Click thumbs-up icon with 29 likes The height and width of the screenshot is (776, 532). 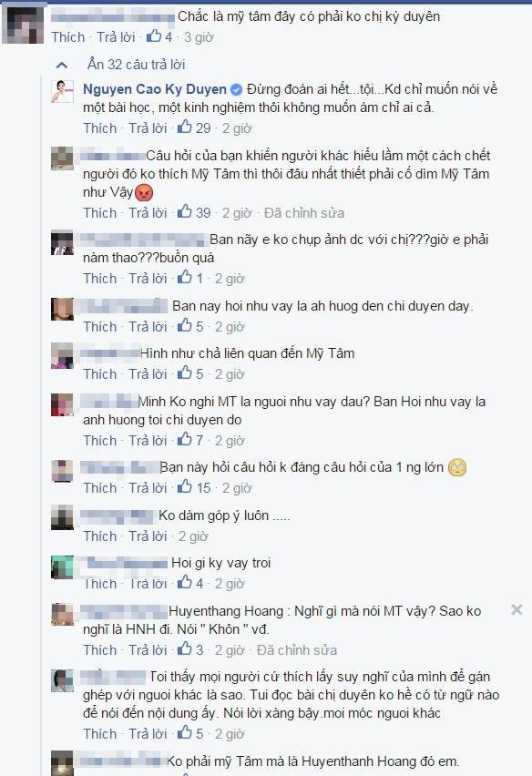[185, 128]
